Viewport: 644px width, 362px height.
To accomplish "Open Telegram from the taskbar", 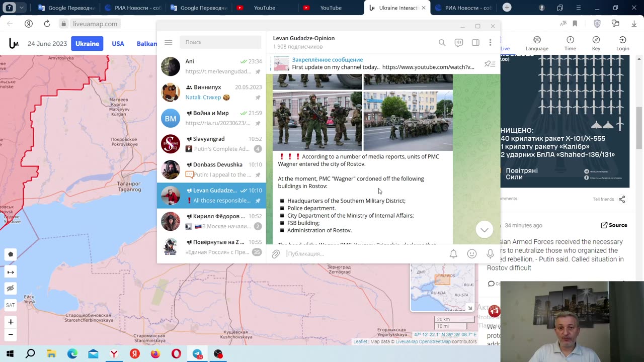I will tap(197, 354).
